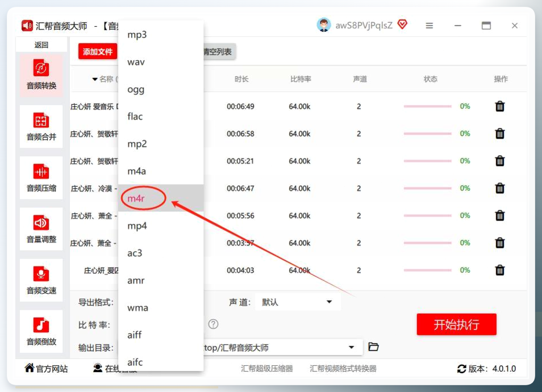
Task: Delete the 00:06:49 file with trash icon
Action: tap(500, 106)
